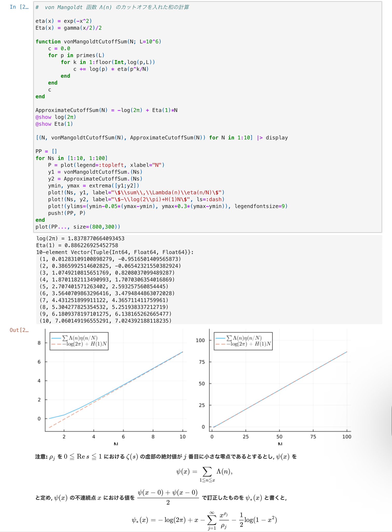
Task: Click the output Eta(1) = 0.886226925452758
Action: [77, 245]
